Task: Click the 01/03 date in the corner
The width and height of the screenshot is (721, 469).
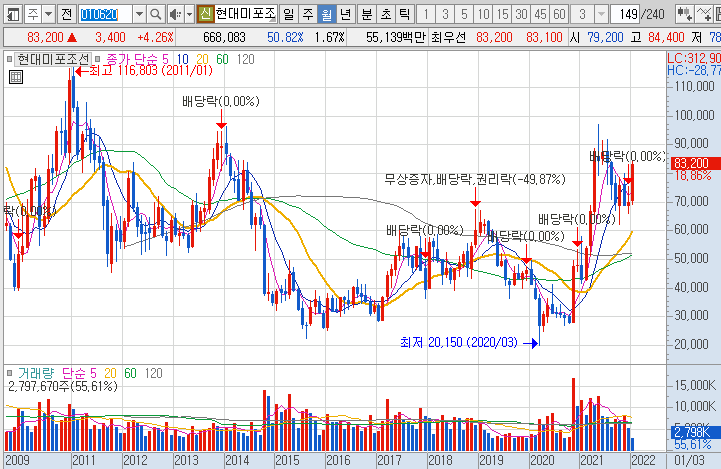Action: point(689,460)
